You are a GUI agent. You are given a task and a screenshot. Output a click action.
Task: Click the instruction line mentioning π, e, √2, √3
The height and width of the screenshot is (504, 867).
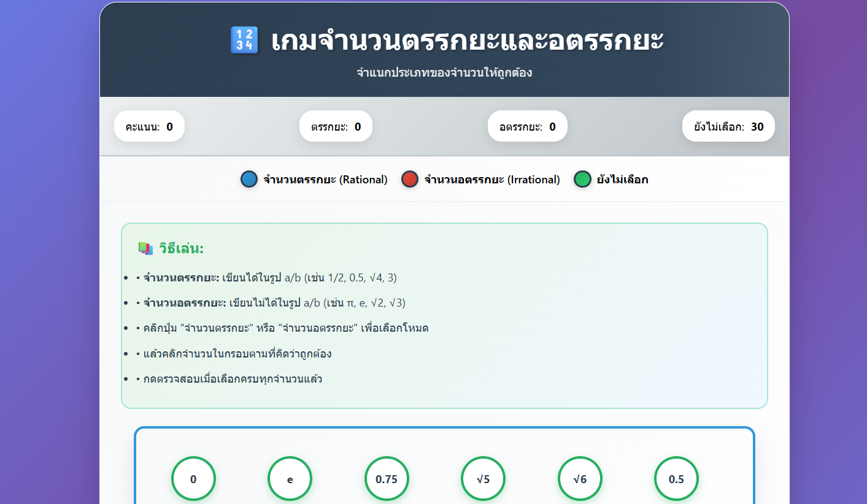point(271,303)
